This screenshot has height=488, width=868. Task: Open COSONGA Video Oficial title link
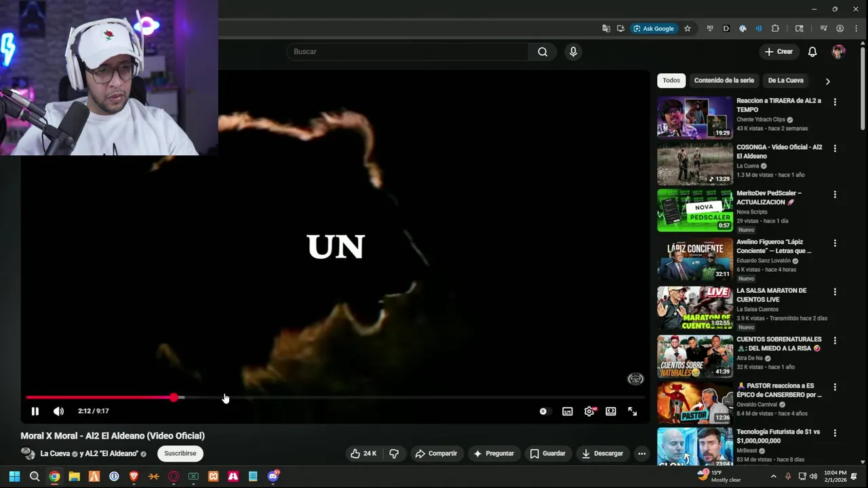point(779,152)
